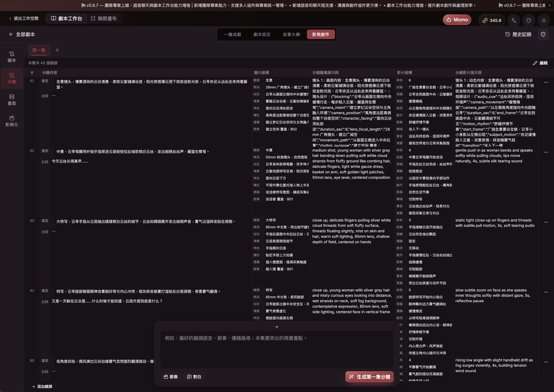Viewport: 554px width, 392px height.
Task: Select the 劇本設定 tab
Action: [262, 35]
